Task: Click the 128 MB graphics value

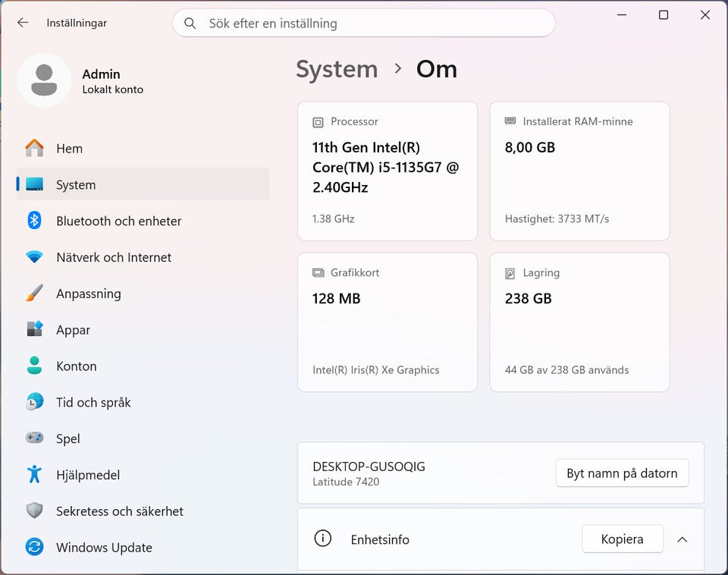Action: click(x=336, y=298)
